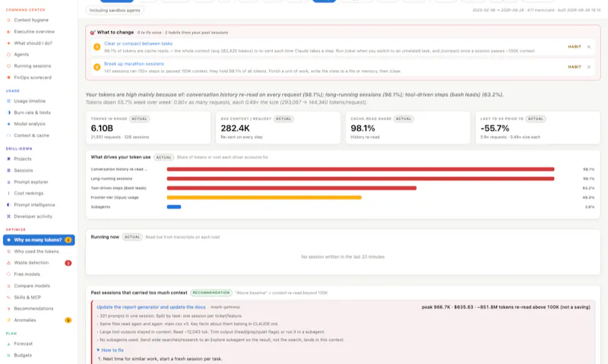Click the Context & cache icon
This screenshot has width=608, height=364.
[8, 135]
